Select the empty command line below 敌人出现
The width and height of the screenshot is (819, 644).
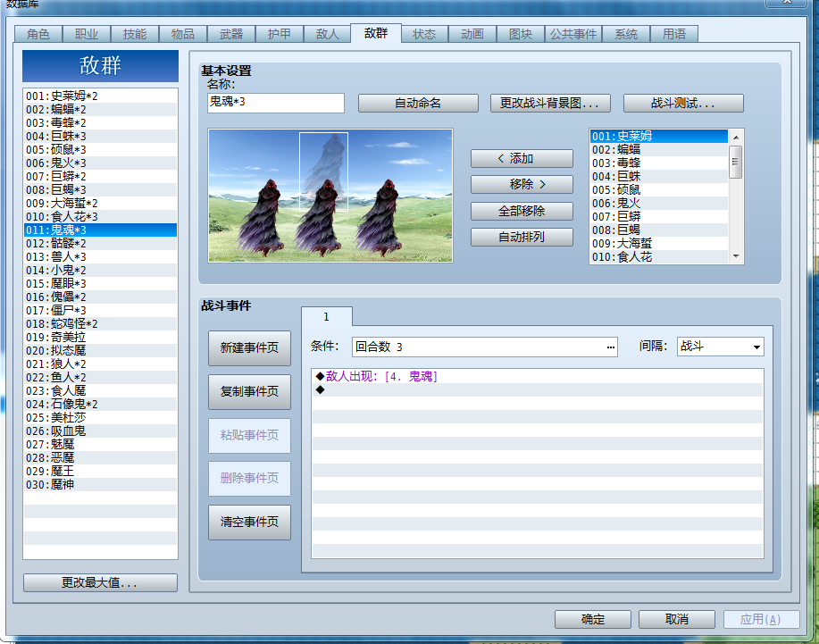pos(538,389)
